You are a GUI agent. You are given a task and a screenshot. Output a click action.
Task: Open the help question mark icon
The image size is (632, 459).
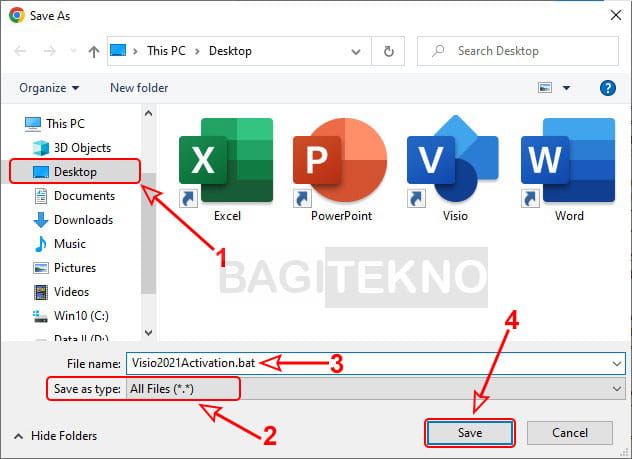pos(607,87)
